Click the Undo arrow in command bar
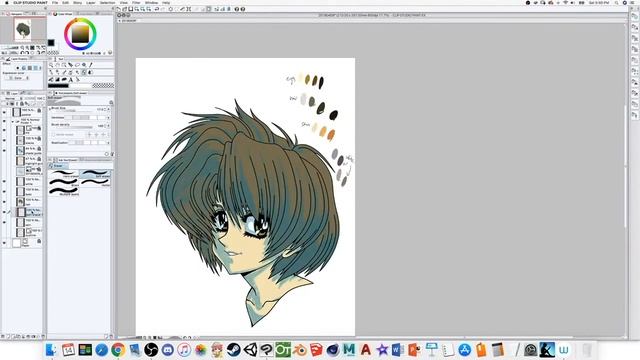The height and width of the screenshot is (360, 640). coord(156,9)
